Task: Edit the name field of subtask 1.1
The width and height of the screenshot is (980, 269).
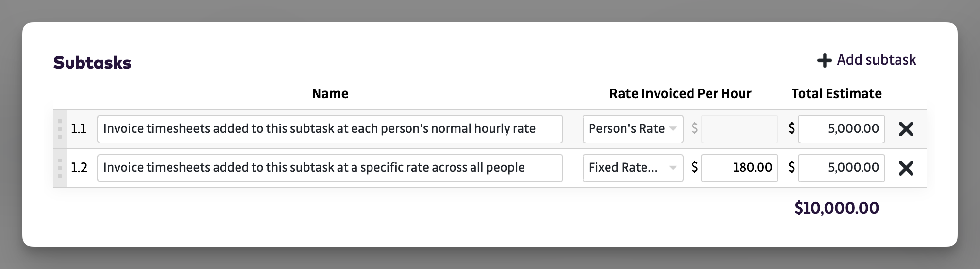Action: (330, 129)
